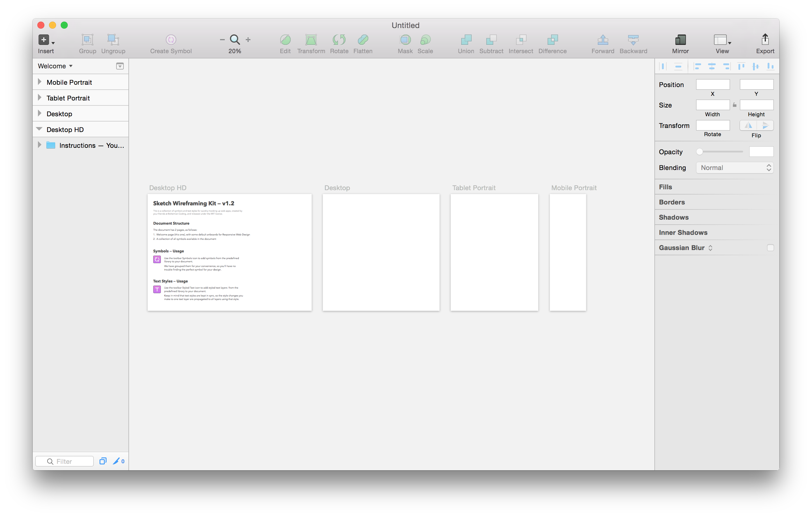Adjust the Opacity slider
The image size is (812, 517).
(719, 152)
